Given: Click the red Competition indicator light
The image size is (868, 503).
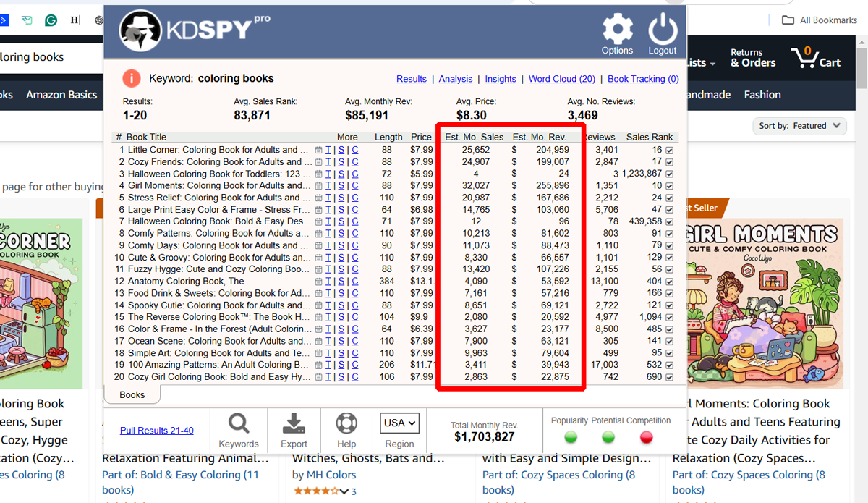Looking at the screenshot, I should (x=647, y=437).
